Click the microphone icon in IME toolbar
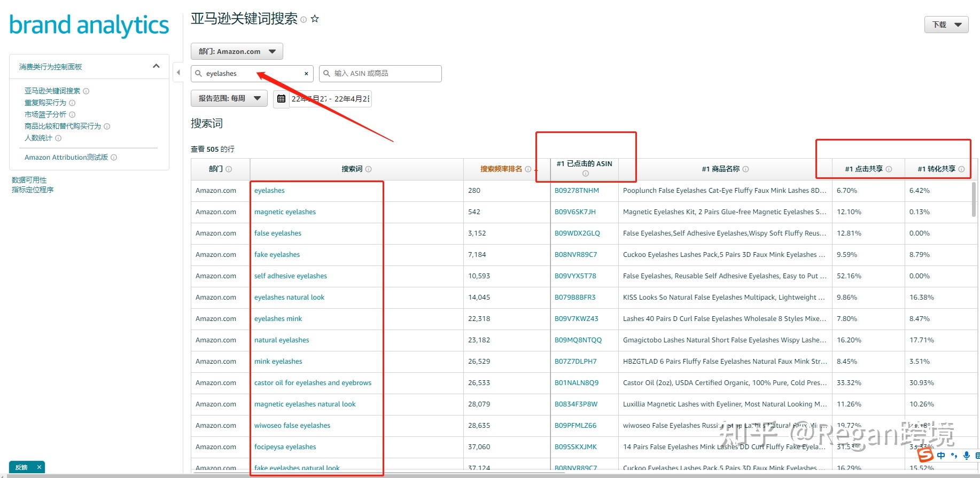This screenshot has height=478, width=980. [x=966, y=456]
